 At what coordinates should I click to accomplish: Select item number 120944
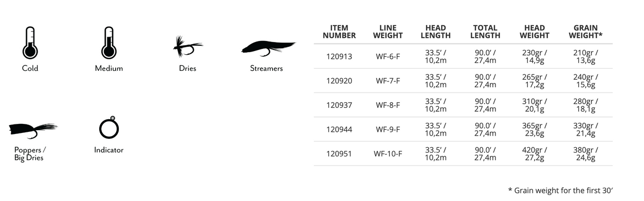point(339,129)
